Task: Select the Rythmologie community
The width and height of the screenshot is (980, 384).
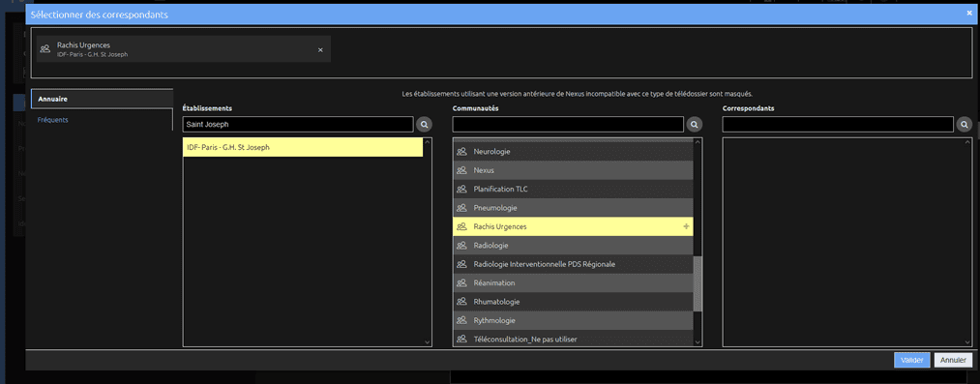Action: coord(573,320)
